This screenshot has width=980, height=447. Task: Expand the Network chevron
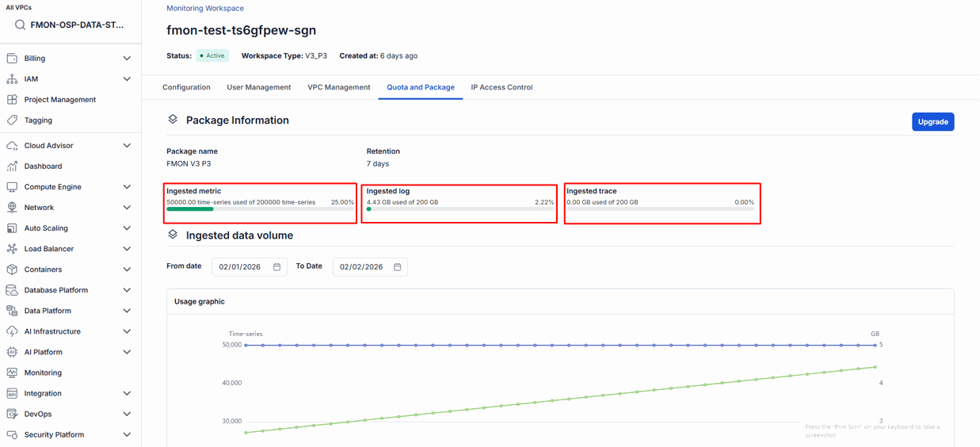pyautogui.click(x=127, y=208)
